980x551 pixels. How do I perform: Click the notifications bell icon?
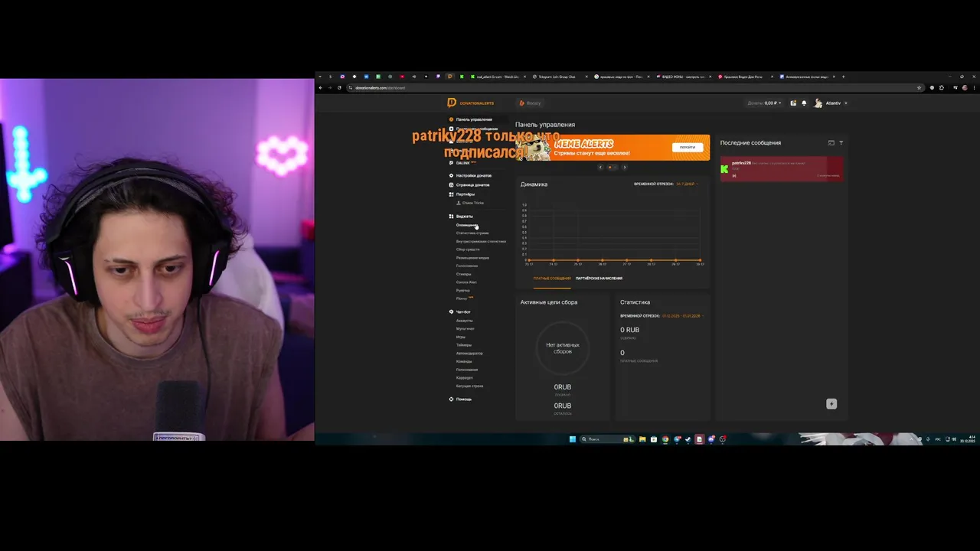[x=804, y=103]
